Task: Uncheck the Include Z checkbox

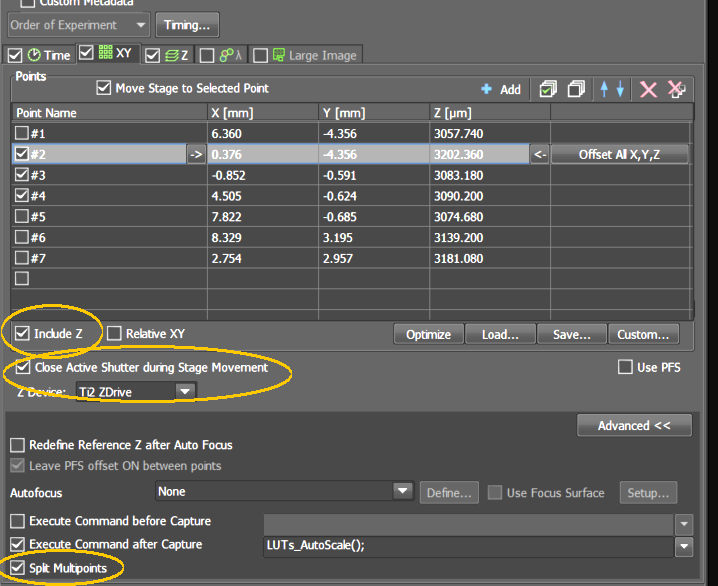Action: pos(23,333)
